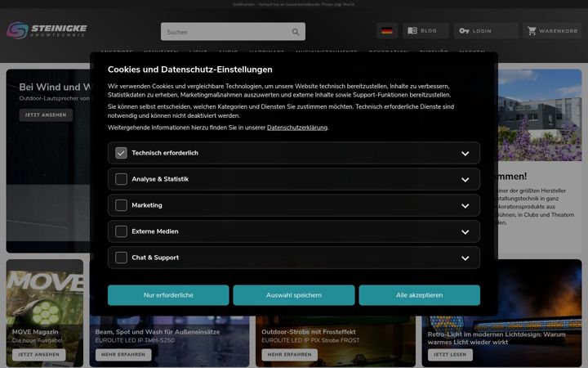Click the Externe Medien label
Viewport: 588px width, 368px height.
pos(155,231)
